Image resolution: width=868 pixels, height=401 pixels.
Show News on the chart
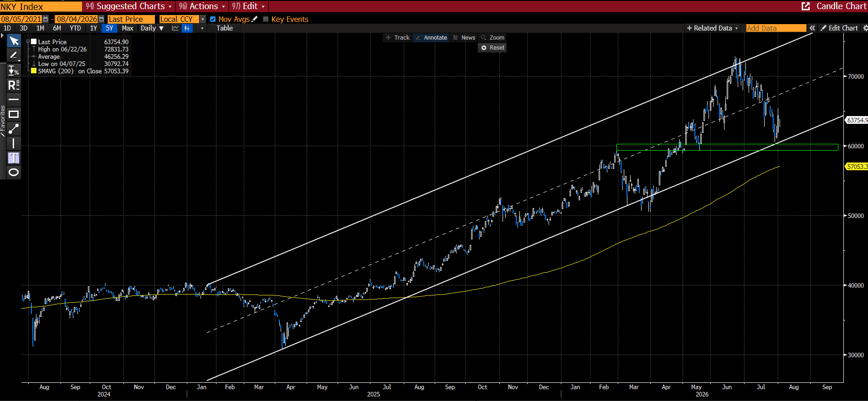464,38
